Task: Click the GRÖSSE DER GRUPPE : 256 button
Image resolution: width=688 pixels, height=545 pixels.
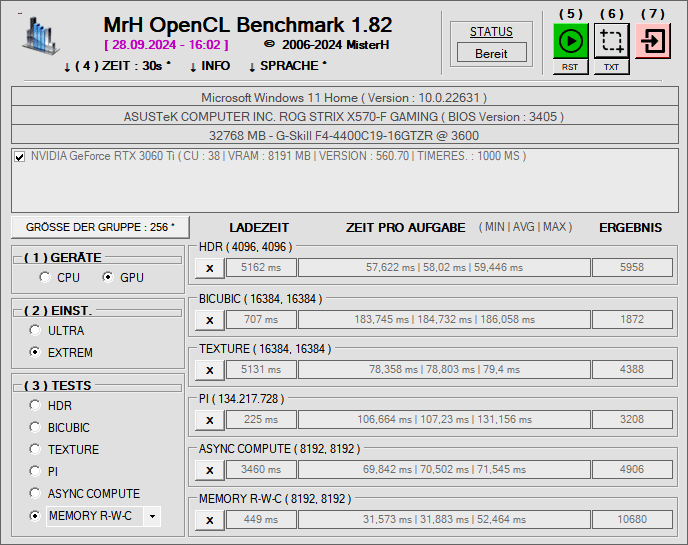Action: [x=100, y=227]
